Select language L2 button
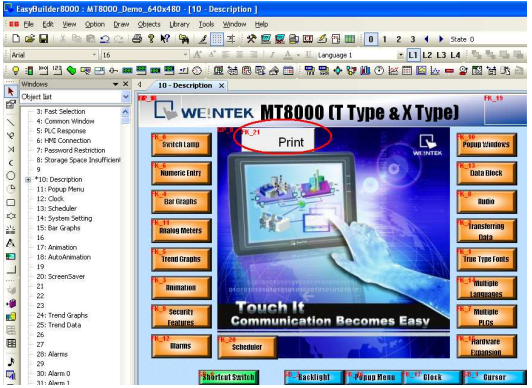This screenshot has height=388, width=532. tap(427, 55)
